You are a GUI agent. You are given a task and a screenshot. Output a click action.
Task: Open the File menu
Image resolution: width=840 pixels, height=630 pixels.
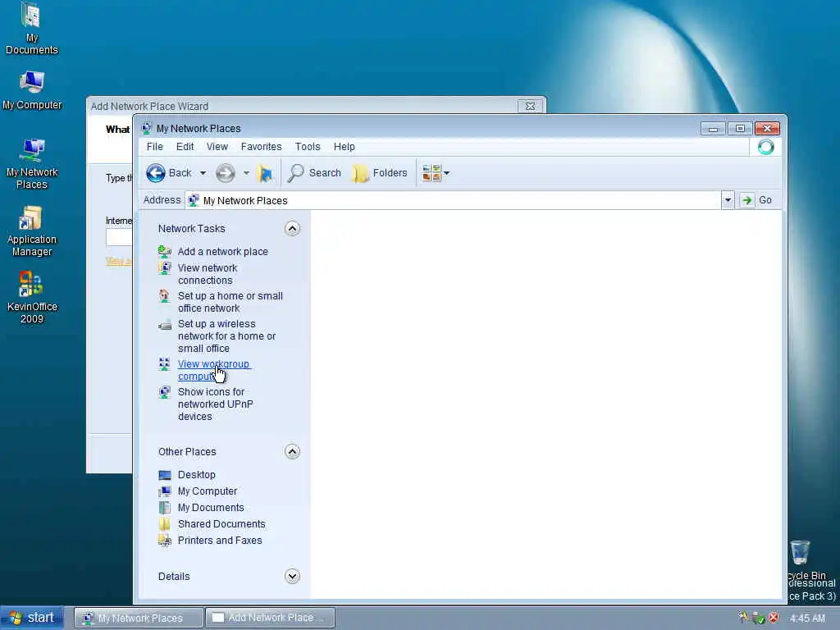[x=155, y=147]
